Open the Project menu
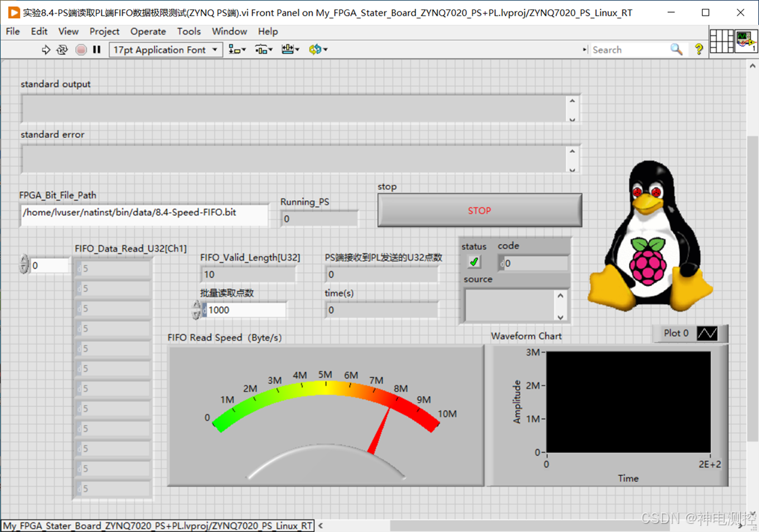The width and height of the screenshot is (759, 532). 104,32
